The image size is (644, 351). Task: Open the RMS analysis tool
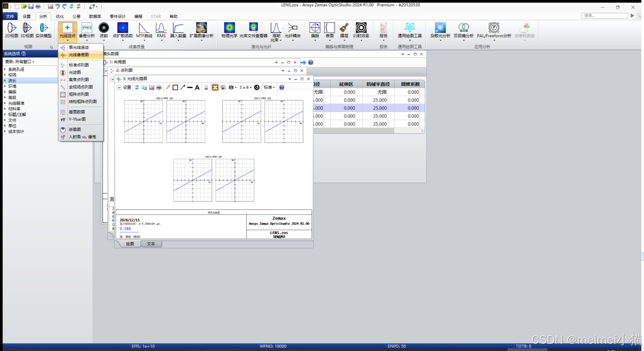161,30
